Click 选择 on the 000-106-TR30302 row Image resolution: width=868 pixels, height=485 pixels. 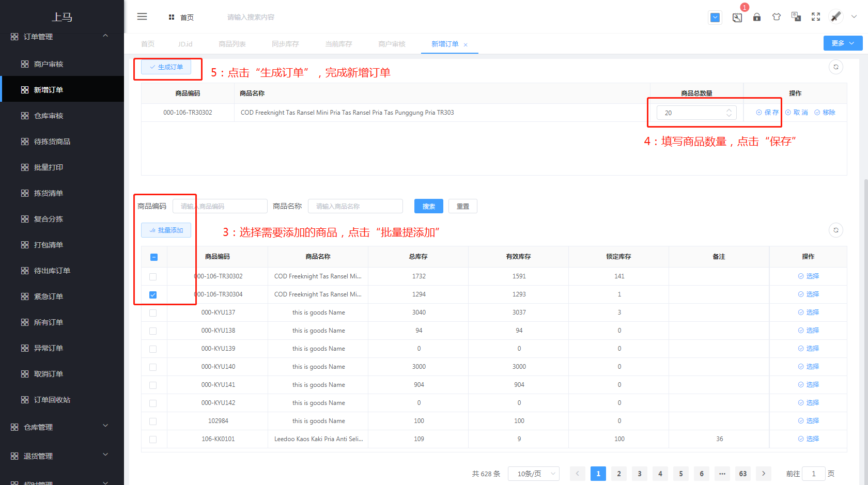point(809,276)
